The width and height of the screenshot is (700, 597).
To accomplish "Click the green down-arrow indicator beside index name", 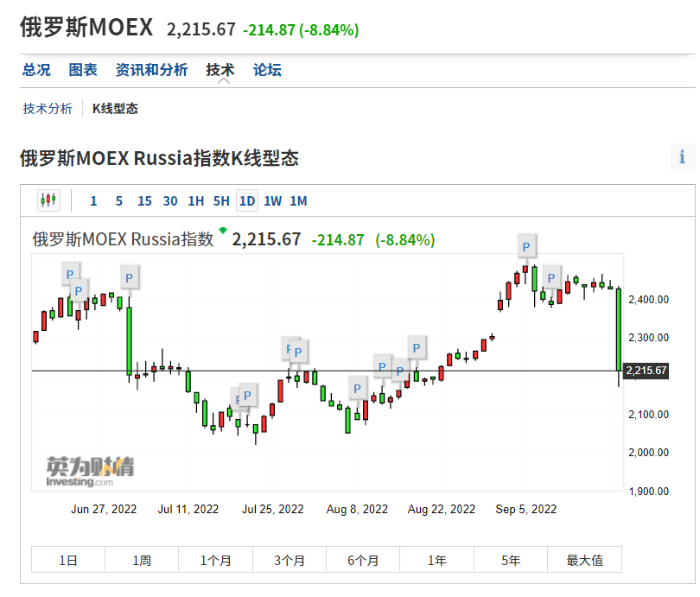I will (223, 231).
